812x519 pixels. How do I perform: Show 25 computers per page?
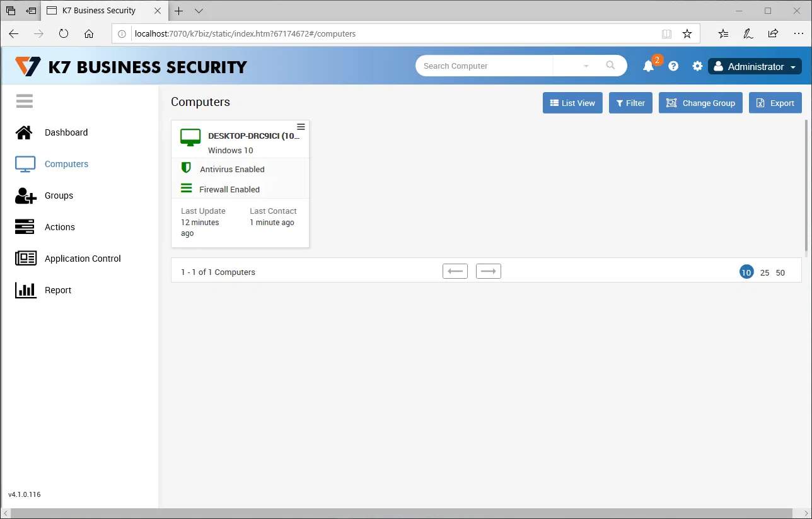click(765, 272)
